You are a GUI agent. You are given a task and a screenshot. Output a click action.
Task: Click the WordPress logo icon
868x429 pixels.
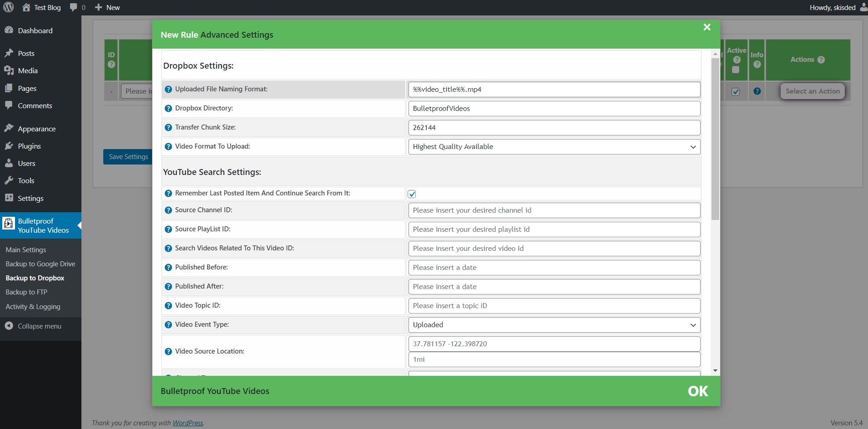pyautogui.click(x=9, y=7)
